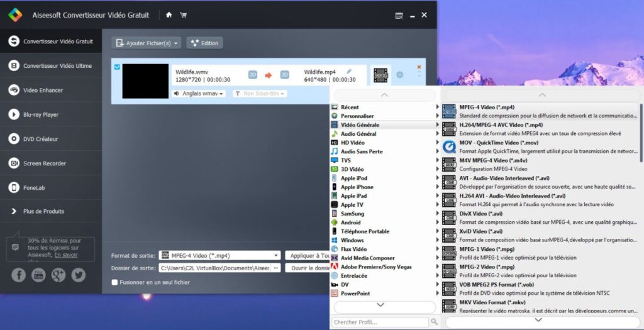Click the Appliquer à Tous button

[308, 255]
